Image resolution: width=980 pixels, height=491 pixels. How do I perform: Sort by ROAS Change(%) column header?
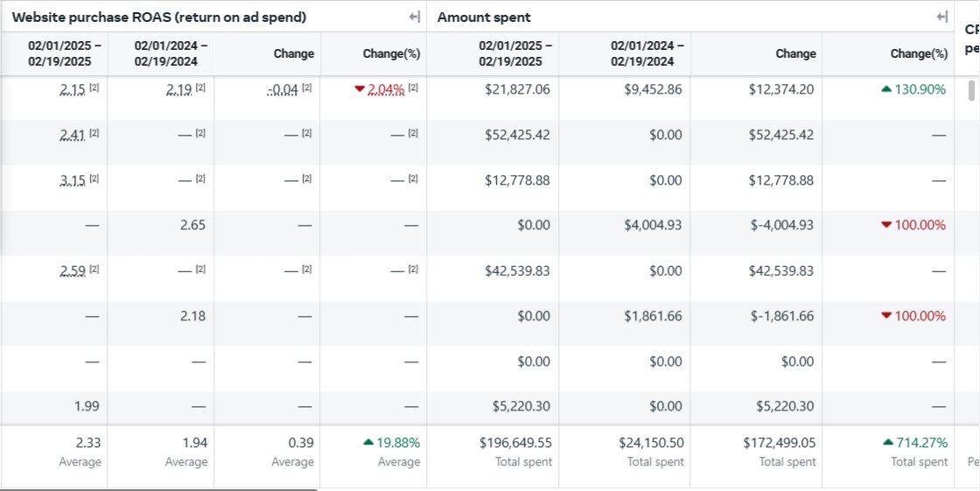(391, 53)
